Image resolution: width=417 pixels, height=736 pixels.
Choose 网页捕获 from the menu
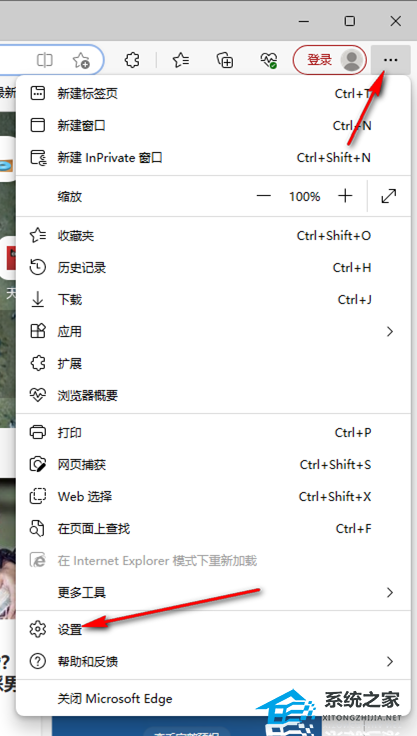click(x=214, y=465)
